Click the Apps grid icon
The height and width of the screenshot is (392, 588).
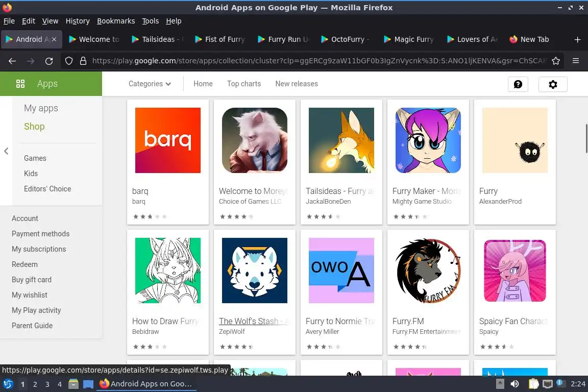20,84
